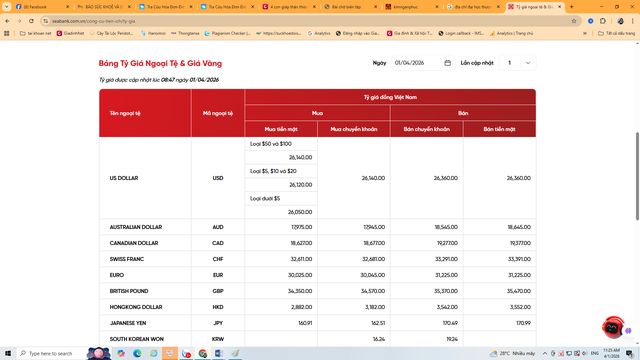Click the Ngày date field 01/04/2026

tap(423, 63)
